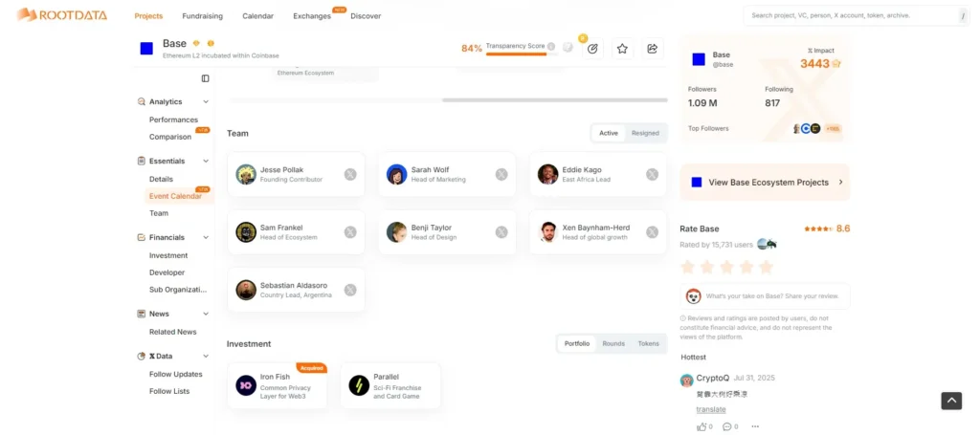Open Sebastian Aldasoro's X profile icon
The width and height of the screenshot is (980, 435).
click(350, 290)
